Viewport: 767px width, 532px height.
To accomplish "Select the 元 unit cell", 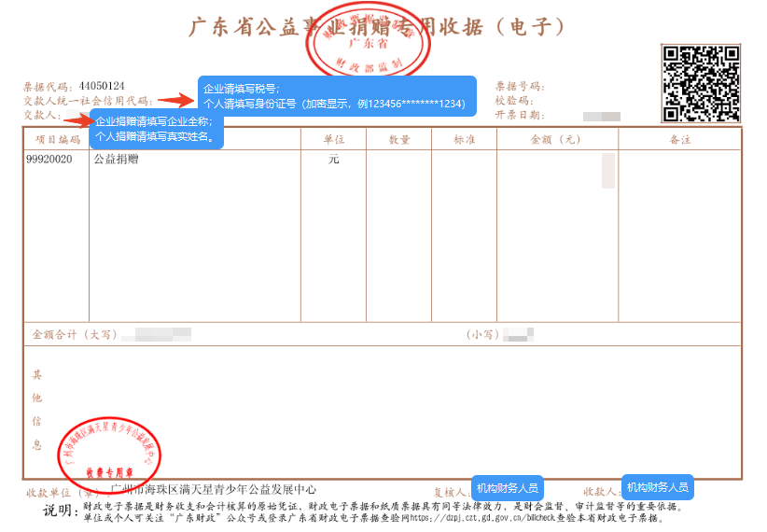I will click(333, 160).
